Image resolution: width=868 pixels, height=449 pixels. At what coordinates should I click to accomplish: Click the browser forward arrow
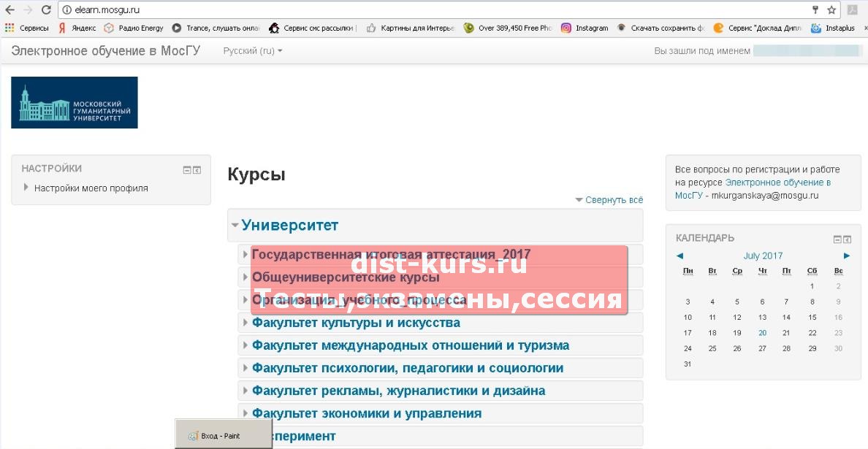[x=28, y=10]
